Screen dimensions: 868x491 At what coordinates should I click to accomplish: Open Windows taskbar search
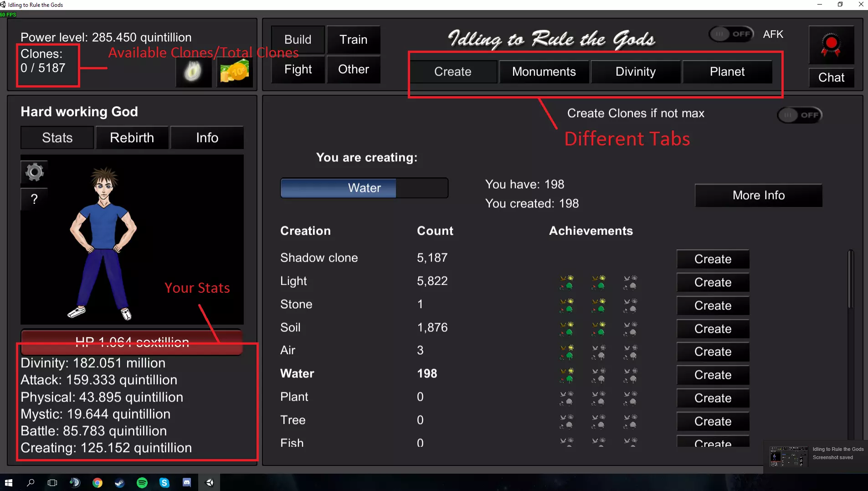[31, 483]
